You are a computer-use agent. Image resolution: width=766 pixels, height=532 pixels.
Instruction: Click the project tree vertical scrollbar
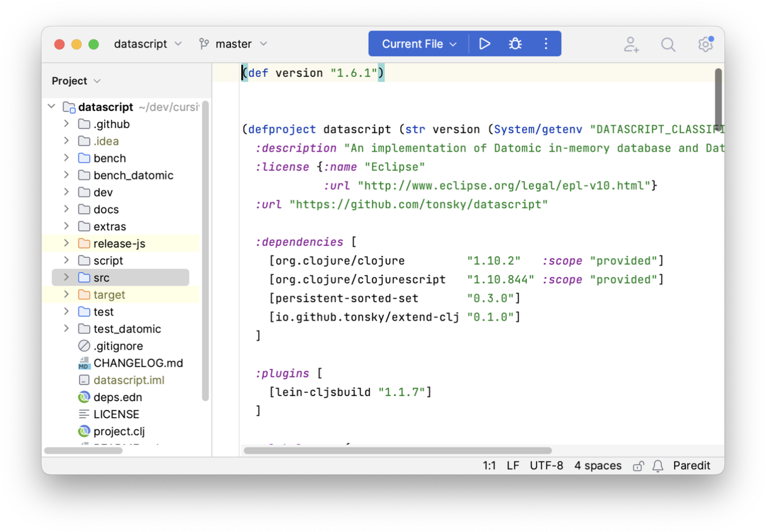tap(205, 251)
